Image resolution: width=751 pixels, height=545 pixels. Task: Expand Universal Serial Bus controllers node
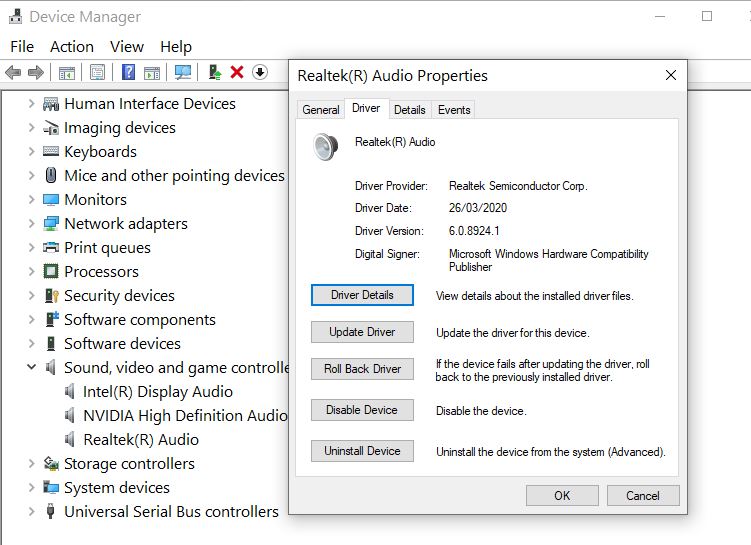pyautogui.click(x=31, y=511)
